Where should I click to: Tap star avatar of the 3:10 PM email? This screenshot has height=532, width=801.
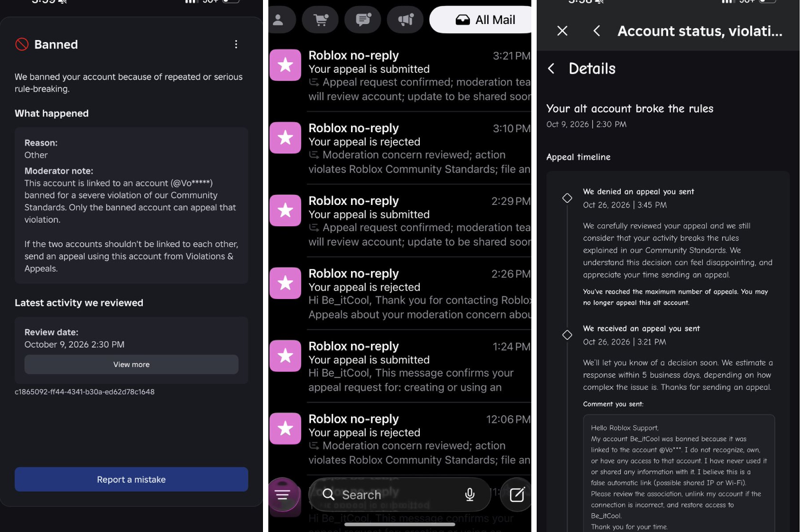point(285,138)
